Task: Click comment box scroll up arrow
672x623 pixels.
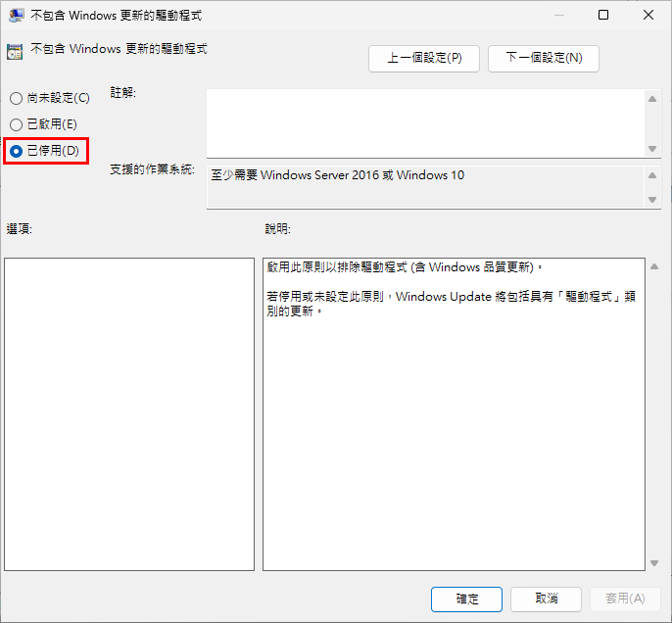Action: (x=652, y=99)
